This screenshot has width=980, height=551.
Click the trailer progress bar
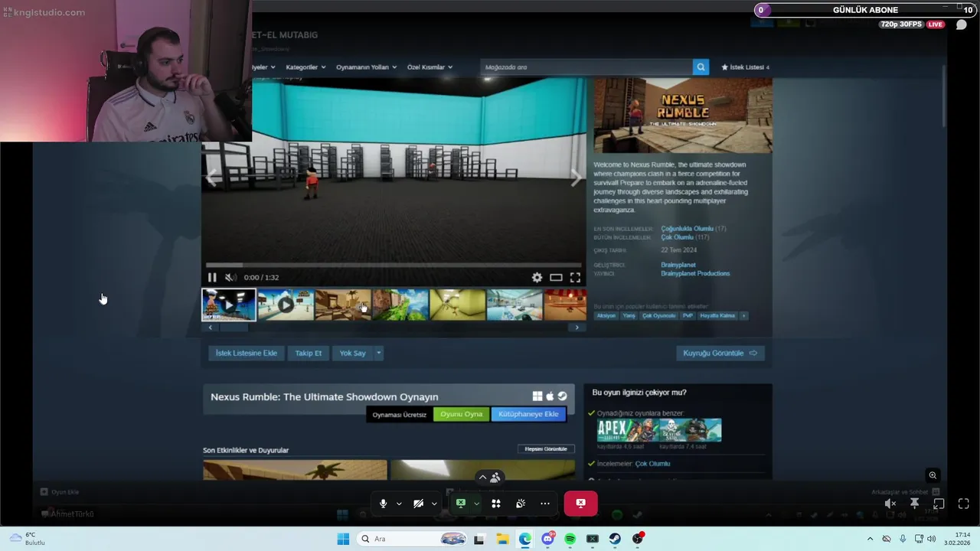(394, 266)
